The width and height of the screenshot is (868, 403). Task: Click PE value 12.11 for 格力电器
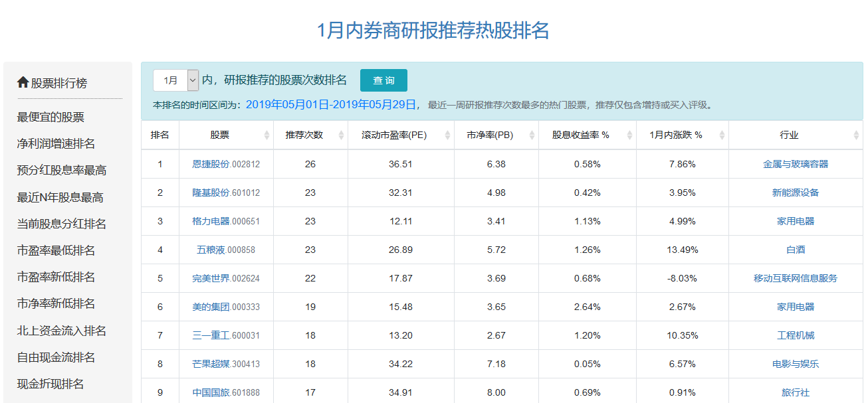click(401, 221)
